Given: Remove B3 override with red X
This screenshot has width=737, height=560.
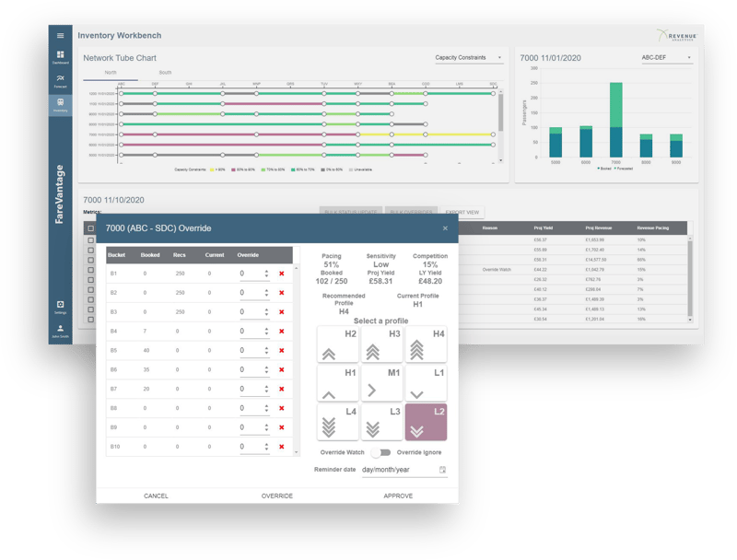Looking at the screenshot, I should point(282,312).
